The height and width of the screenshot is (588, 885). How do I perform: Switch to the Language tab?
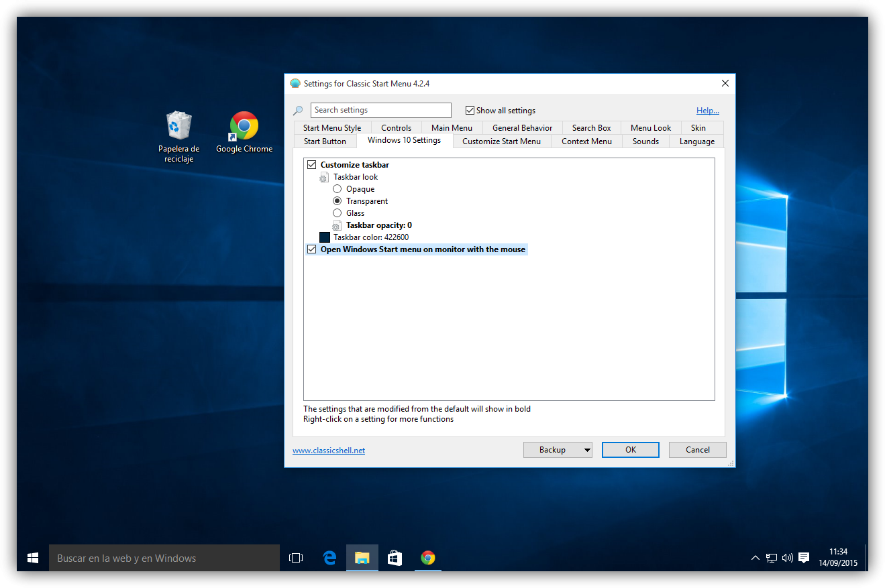(696, 141)
